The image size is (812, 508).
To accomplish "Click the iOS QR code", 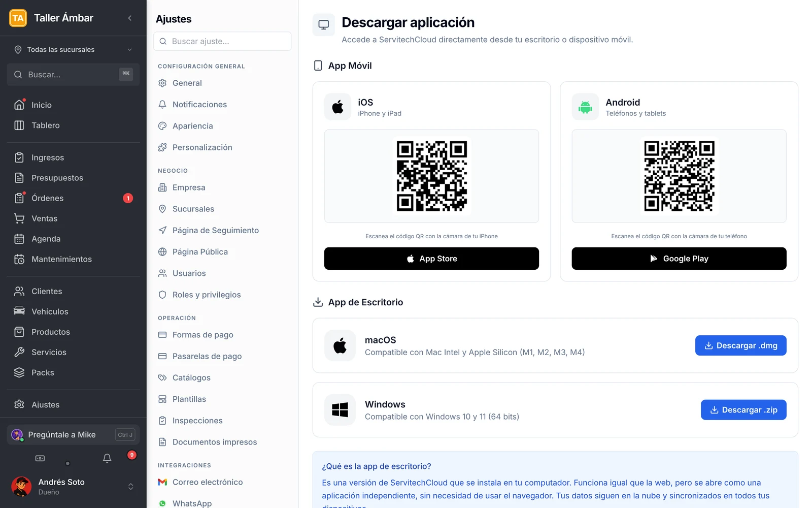I will point(432,176).
